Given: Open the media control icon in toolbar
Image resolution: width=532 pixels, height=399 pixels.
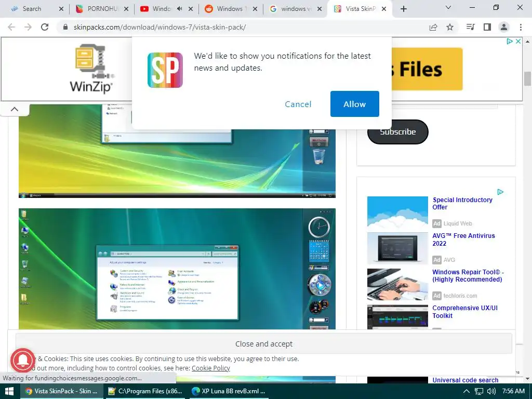Looking at the screenshot, I should pyautogui.click(x=470, y=27).
